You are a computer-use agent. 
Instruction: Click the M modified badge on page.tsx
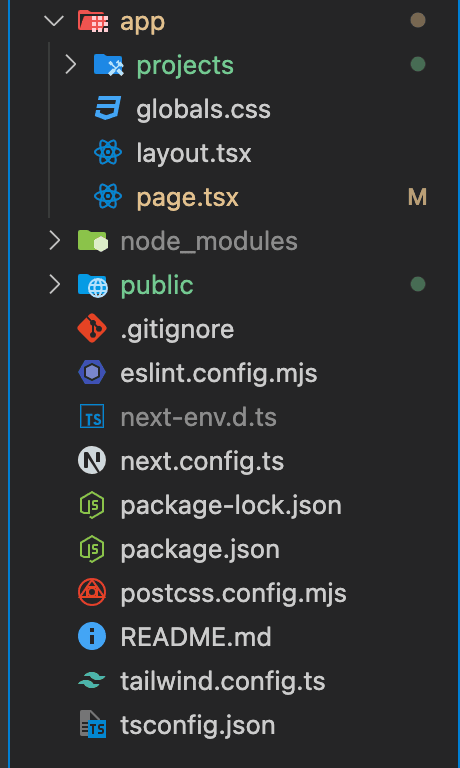(417, 197)
